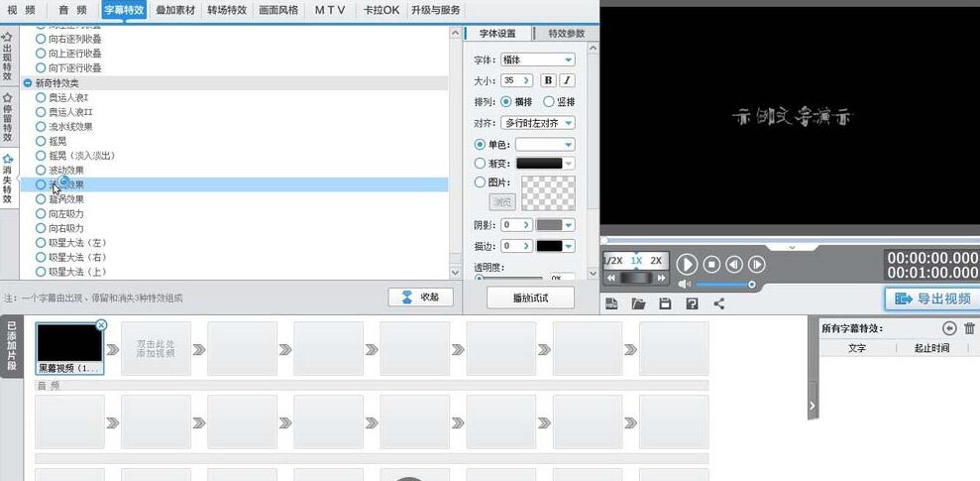Click the 播放试试 preview button

click(530, 298)
